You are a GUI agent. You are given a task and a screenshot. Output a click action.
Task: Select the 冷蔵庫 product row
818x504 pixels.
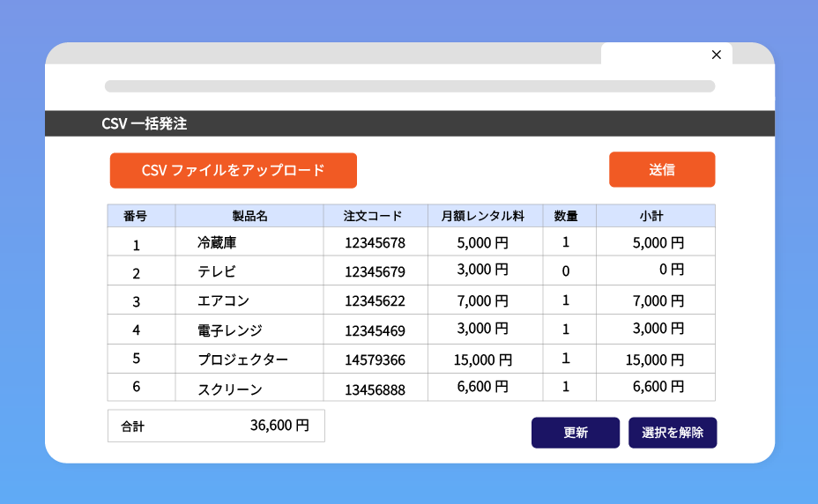(217, 242)
